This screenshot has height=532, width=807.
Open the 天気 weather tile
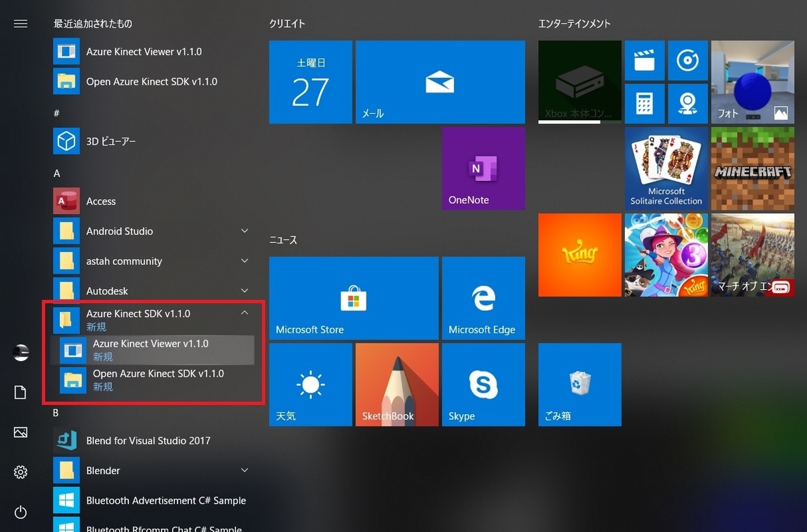point(310,385)
